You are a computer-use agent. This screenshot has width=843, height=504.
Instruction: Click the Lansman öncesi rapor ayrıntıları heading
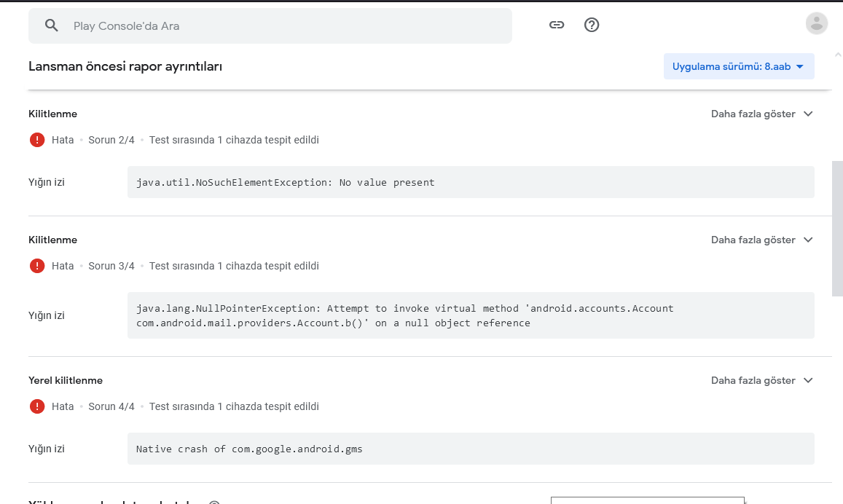point(125,66)
